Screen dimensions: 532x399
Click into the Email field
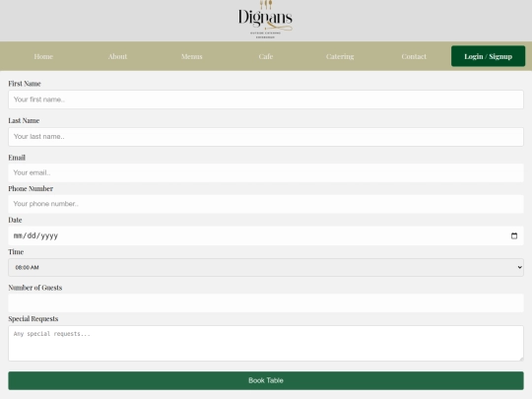[x=266, y=172]
